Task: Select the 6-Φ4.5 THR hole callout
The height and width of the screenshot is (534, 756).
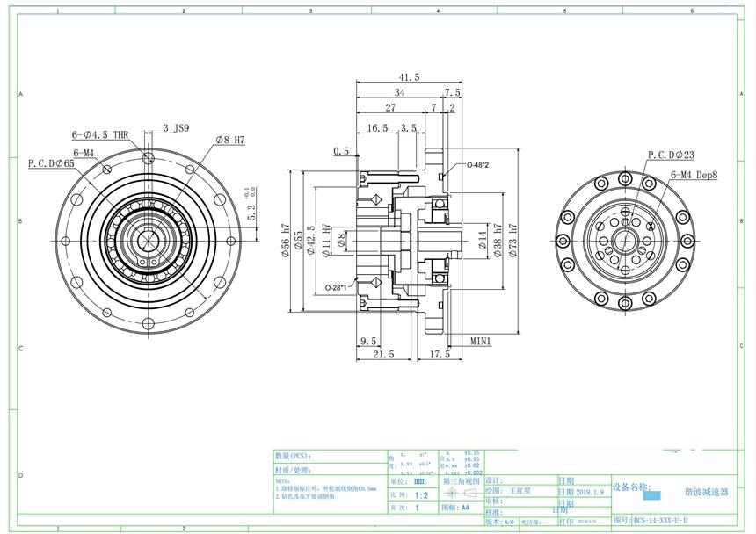Action: click(x=100, y=135)
